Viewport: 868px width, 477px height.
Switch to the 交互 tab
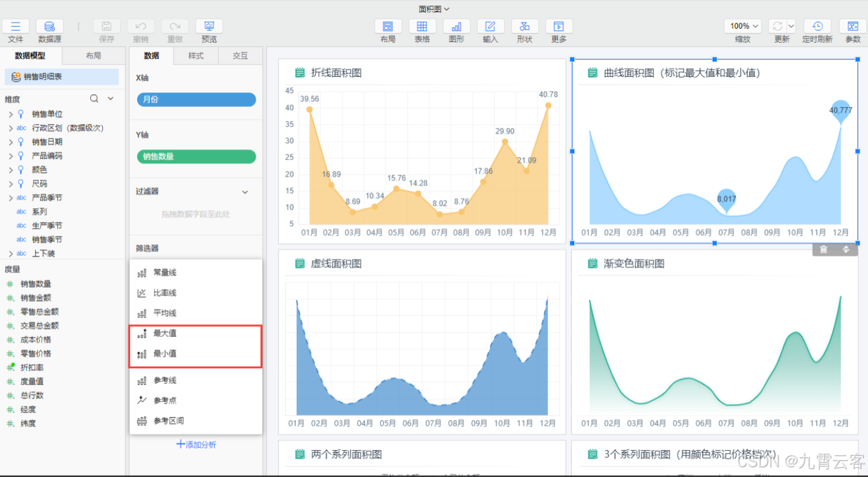coord(241,56)
